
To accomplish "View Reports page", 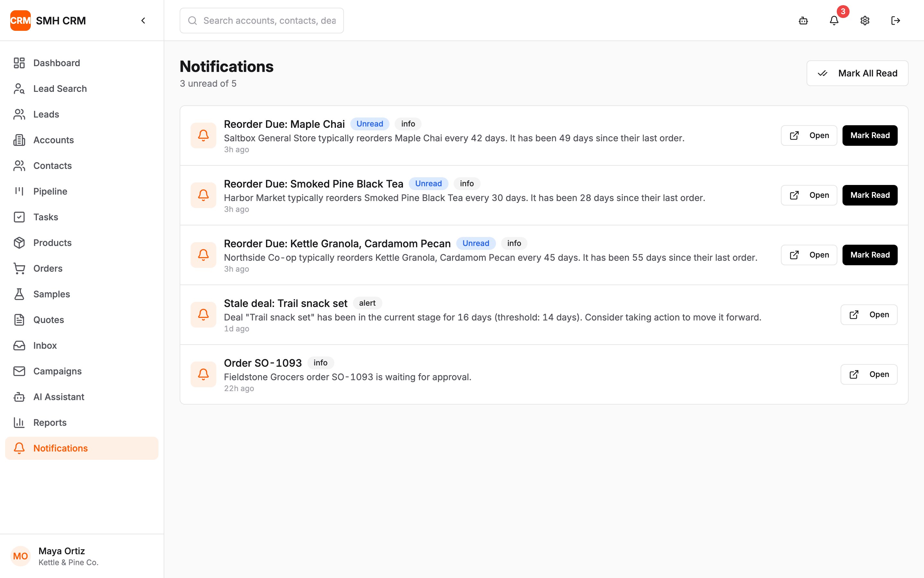I will (82, 422).
